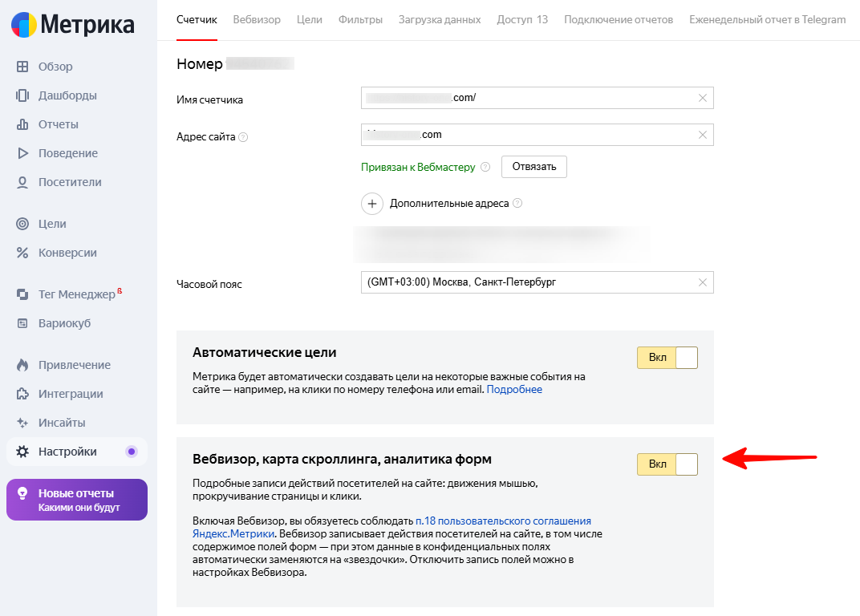This screenshot has width=860, height=616.
Task: Open Отчеты via its bar chart icon
Action: click(x=22, y=124)
